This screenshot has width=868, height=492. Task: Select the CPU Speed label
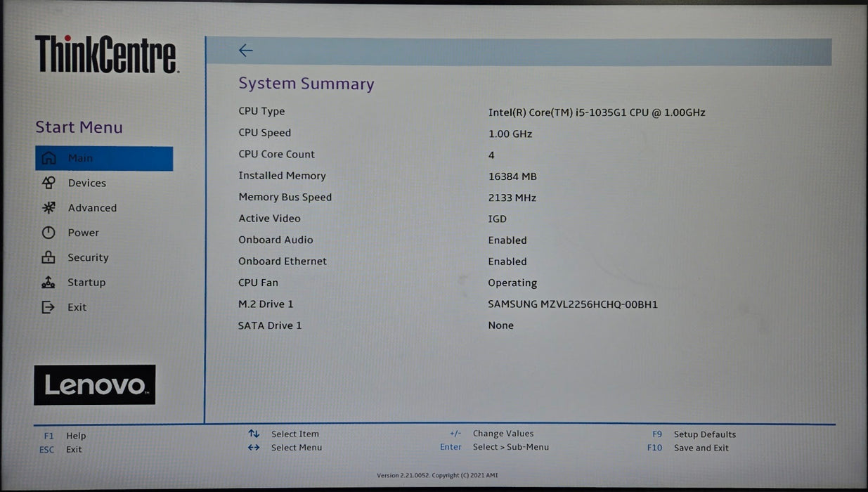pos(264,133)
